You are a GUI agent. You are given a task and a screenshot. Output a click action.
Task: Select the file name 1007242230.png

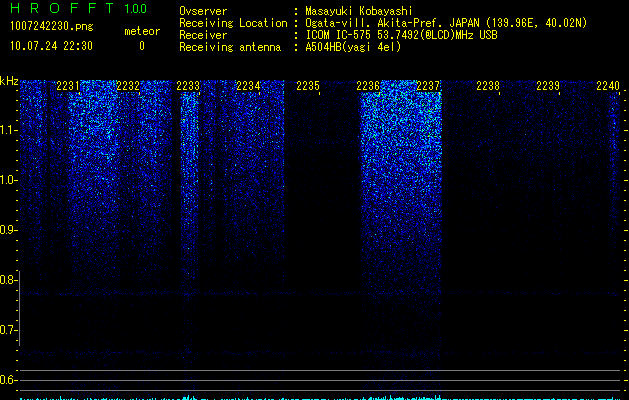click(52, 26)
